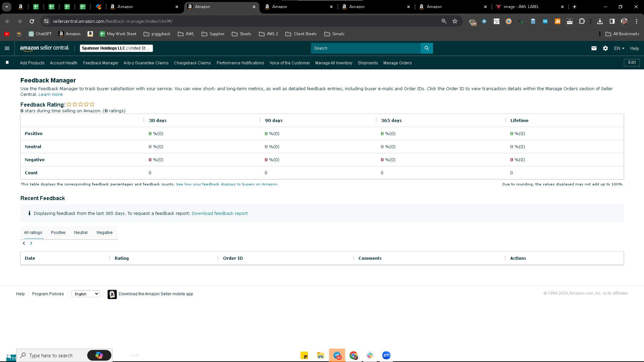Reload the page in Chrome
644x362 pixels.
[x=32, y=21]
